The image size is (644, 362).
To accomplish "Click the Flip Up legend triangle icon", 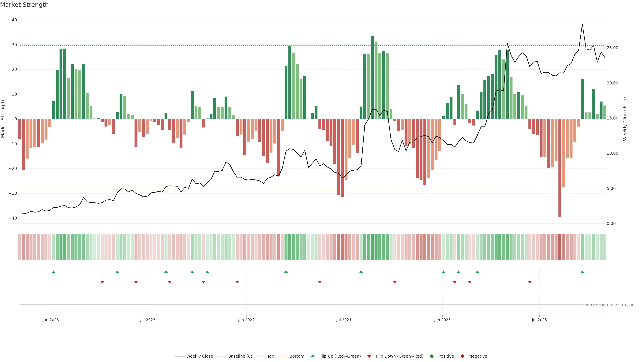I will [x=312, y=356].
